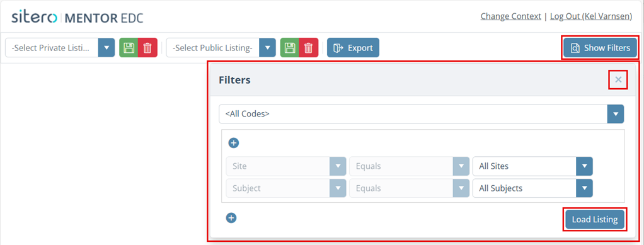The image size is (644, 245).
Task: Click Log Out (Kel Varnsen) link
Action: pyautogui.click(x=591, y=16)
